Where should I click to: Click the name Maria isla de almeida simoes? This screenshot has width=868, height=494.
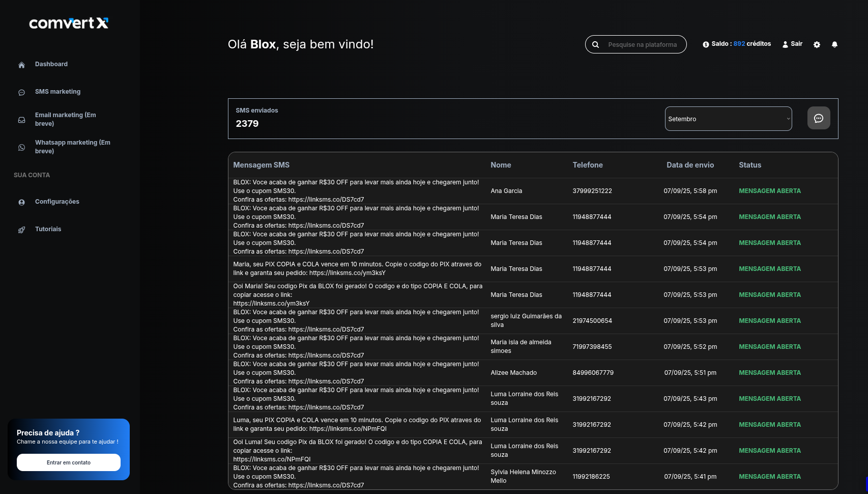pos(521,346)
